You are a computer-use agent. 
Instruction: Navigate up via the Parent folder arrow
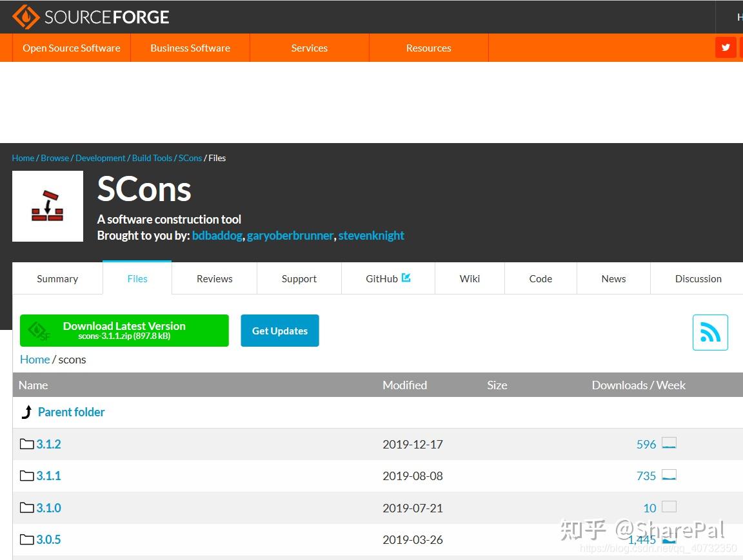(x=26, y=412)
